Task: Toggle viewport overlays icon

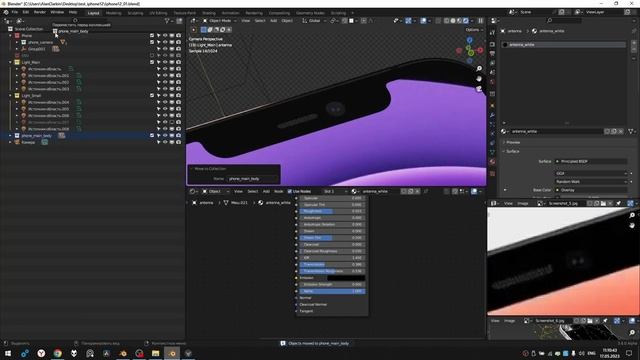Action: click(x=423, y=20)
